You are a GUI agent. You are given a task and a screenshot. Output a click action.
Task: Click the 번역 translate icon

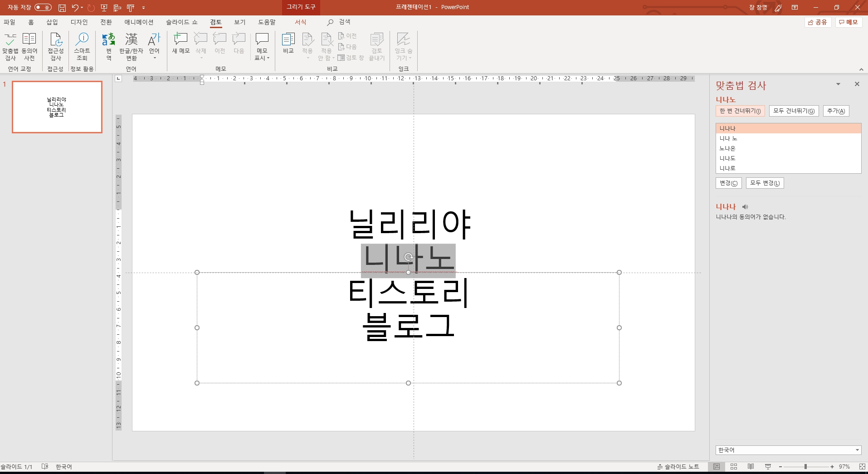[x=109, y=47]
